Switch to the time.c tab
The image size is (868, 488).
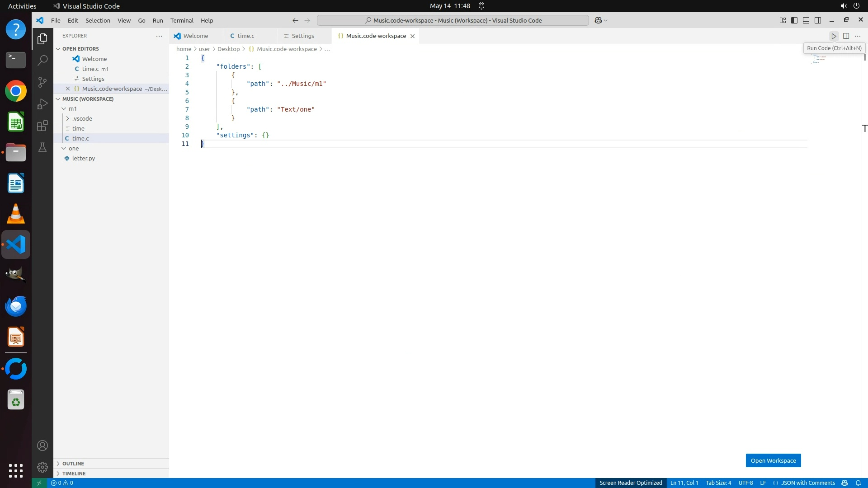245,36
